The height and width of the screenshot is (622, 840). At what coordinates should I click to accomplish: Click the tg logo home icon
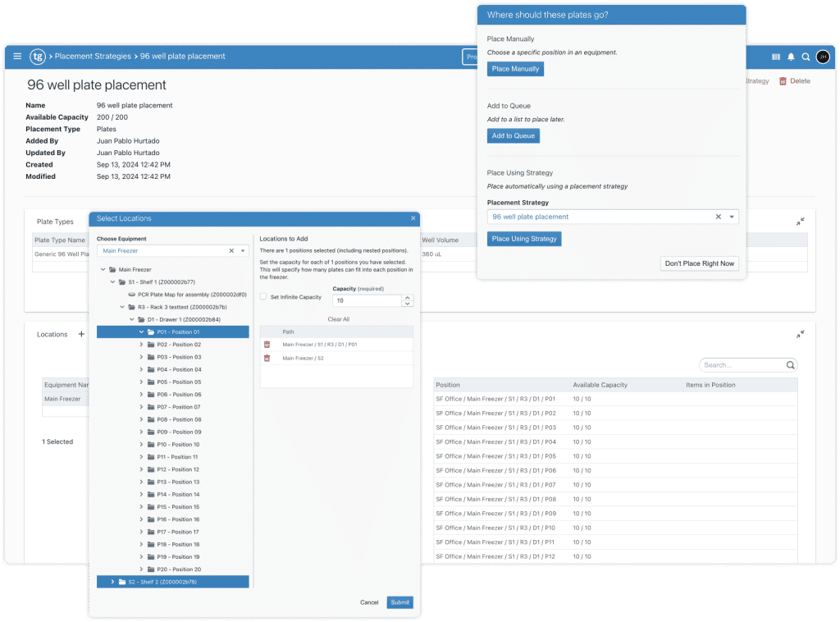(x=38, y=57)
